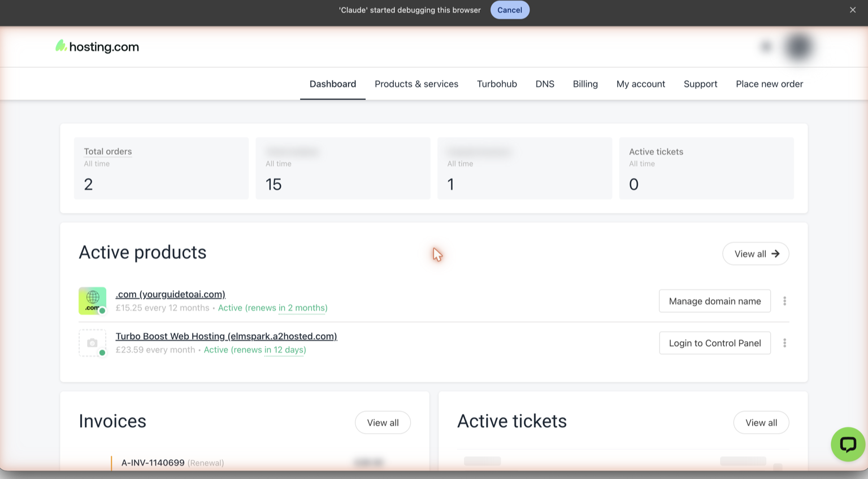Click 'renews in 2 months' status text

point(287,308)
